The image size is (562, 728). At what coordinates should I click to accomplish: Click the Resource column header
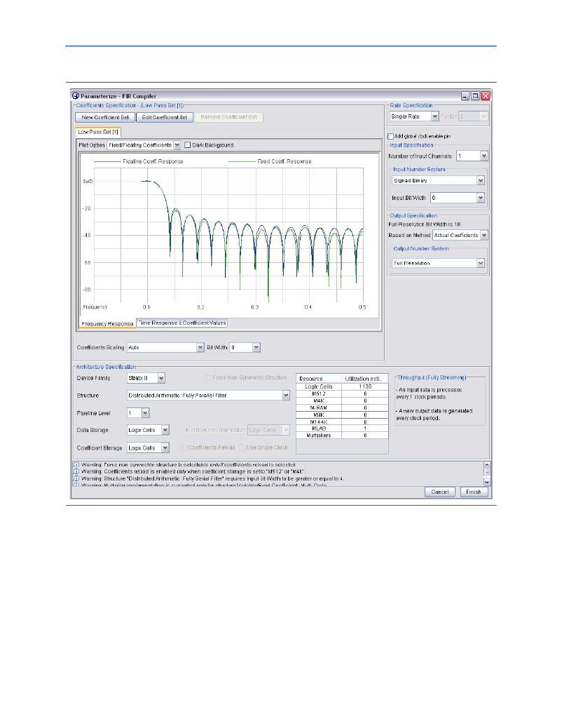click(x=318, y=379)
